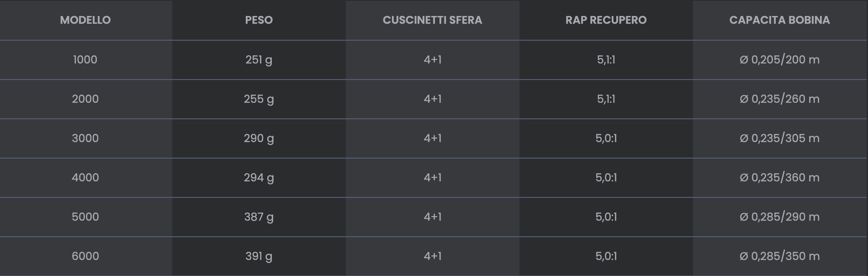This screenshot has width=868, height=276.
Task: Select the model 1000 cell
Action: pos(85,60)
